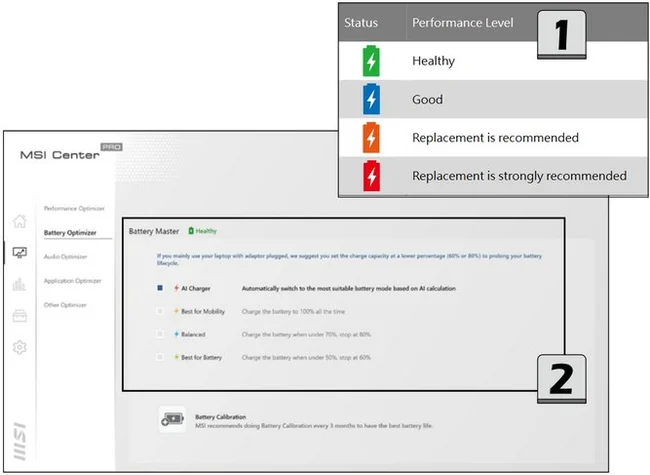Click the AI Charger lightning icon
The image size is (650, 475).
coord(177,288)
